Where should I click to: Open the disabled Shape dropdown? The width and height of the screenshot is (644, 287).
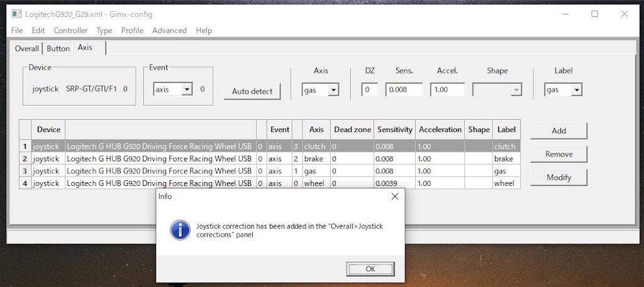coord(497,90)
